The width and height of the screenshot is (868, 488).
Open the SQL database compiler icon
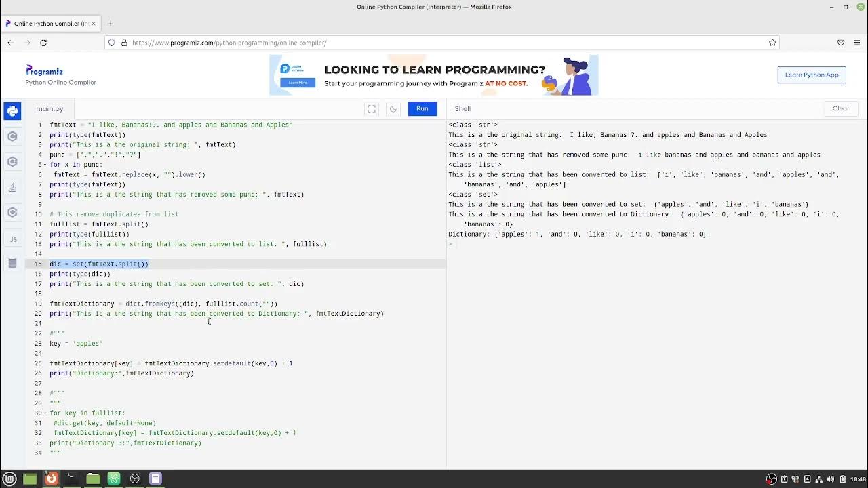(12, 264)
